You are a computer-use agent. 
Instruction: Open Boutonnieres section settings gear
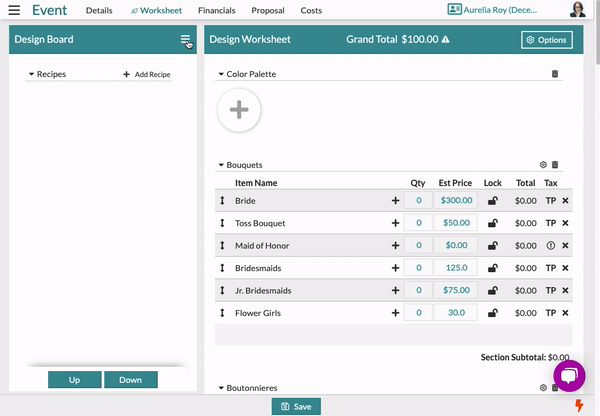(x=543, y=388)
